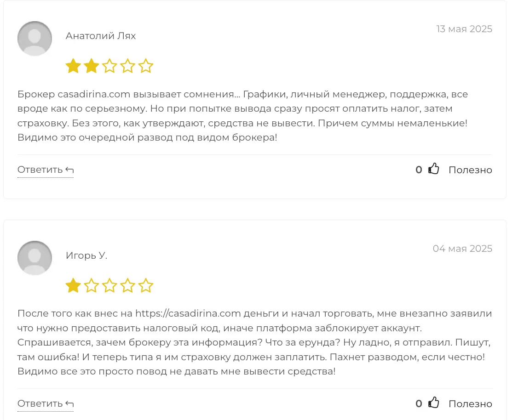Click the https://casadirina.com URL in Игорь's review
Viewport: 518px width, 420px height.
[x=188, y=313]
